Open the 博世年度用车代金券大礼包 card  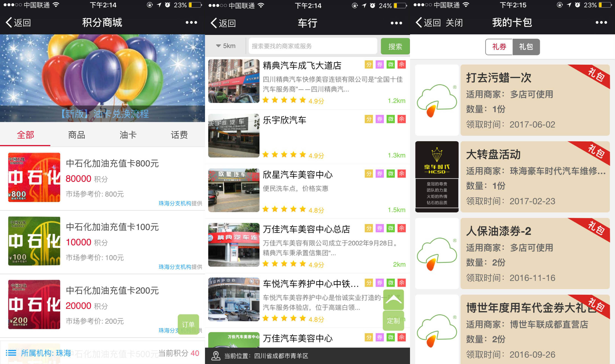[535, 329]
